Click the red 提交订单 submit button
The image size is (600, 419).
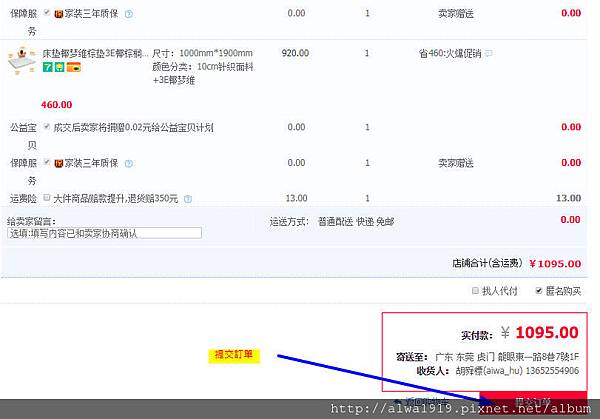pyautogui.click(x=533, y=401)
